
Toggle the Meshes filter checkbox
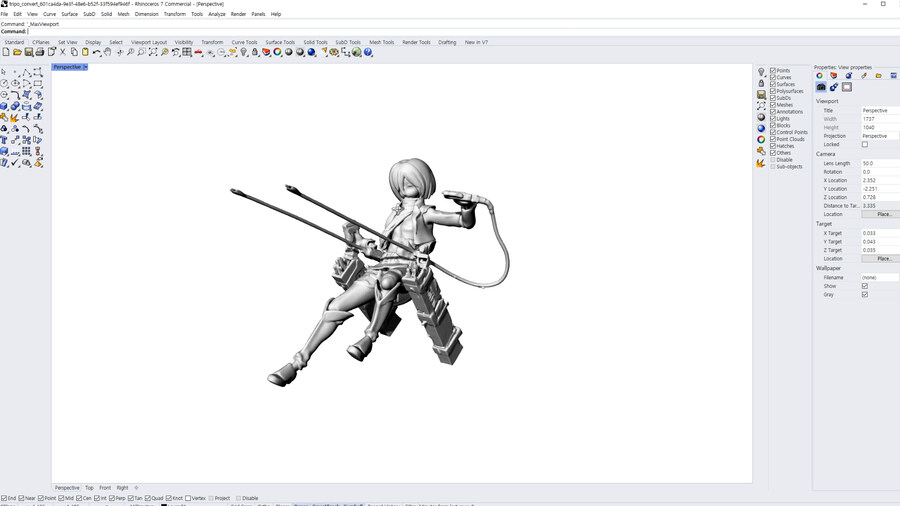pos(773,105)
